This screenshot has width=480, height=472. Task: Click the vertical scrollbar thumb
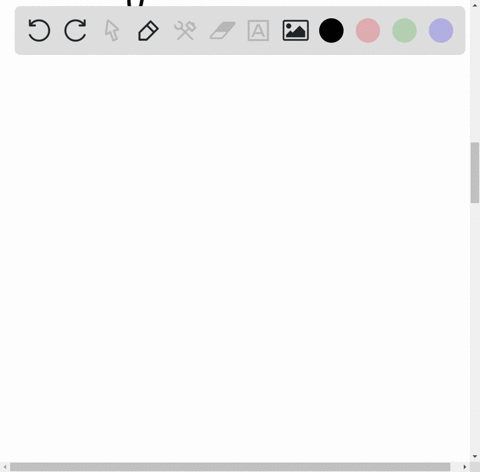pos(475,172)
